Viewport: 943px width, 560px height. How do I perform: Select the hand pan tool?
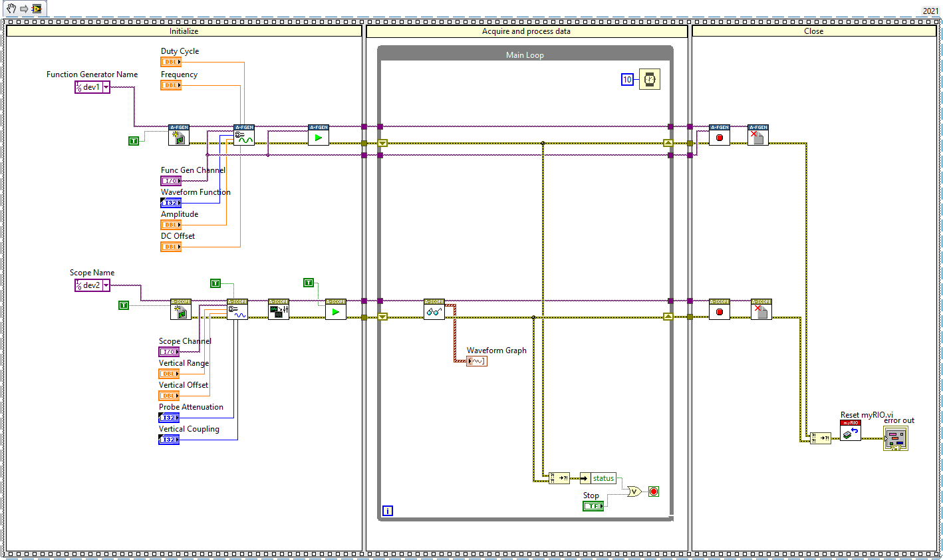(11, 9)
